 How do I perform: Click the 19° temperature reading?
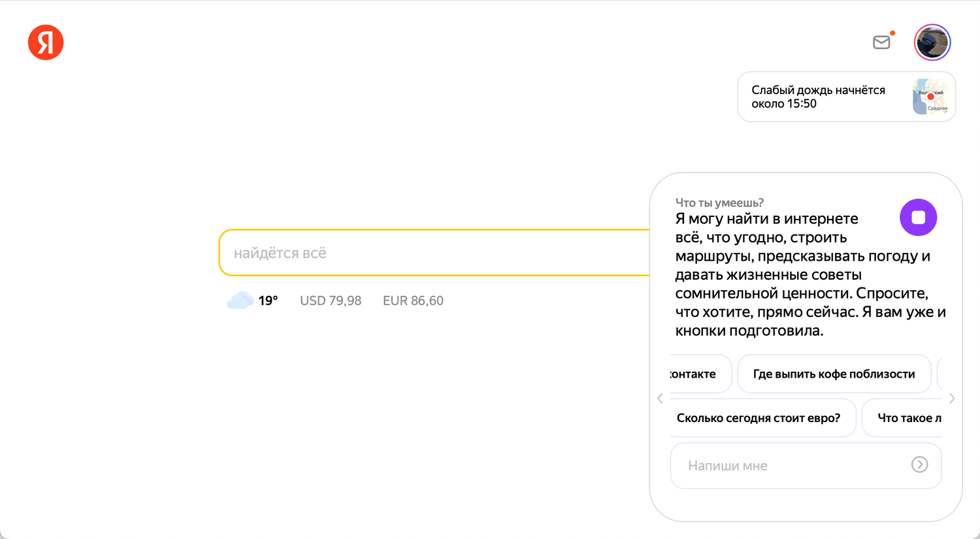[268, 301]
